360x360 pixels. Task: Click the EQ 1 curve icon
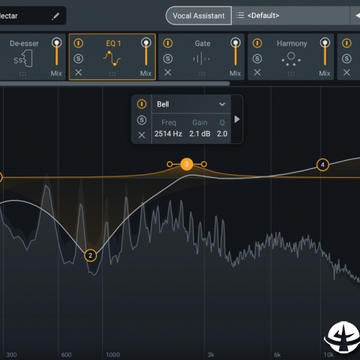pos(112,58)
